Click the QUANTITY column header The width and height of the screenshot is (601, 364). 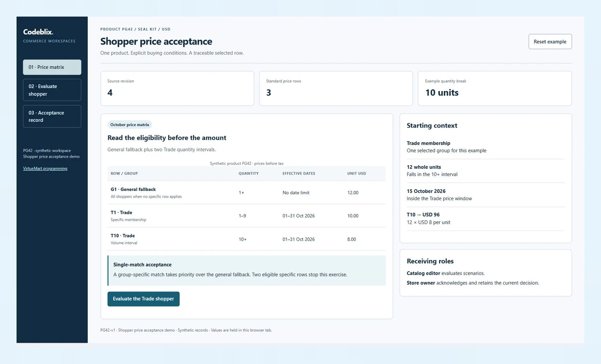248,174
